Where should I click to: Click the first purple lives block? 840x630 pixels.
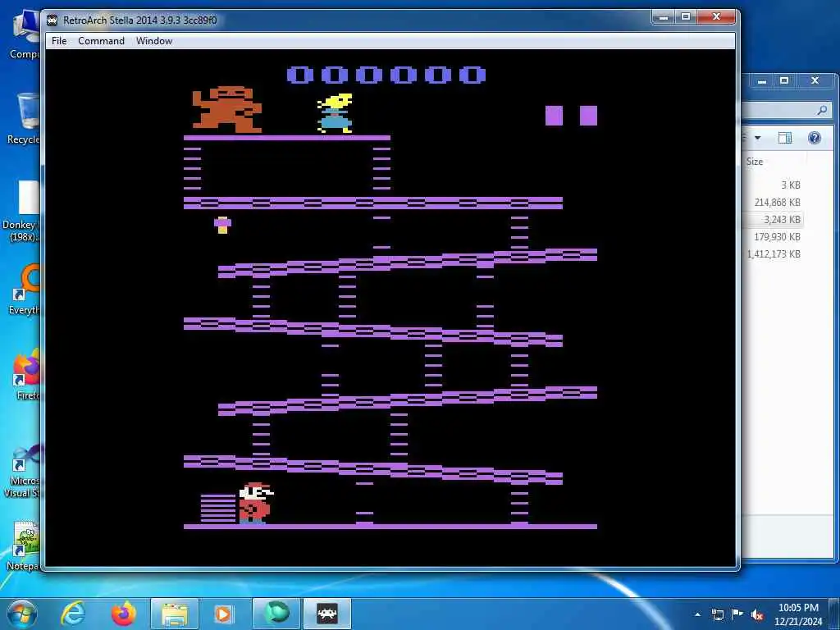tap(554, 115)
